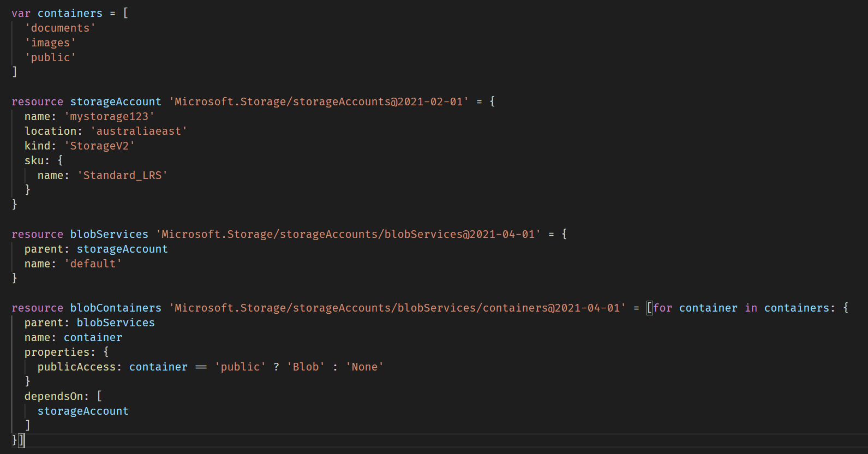Click the containers variable name after var
Image resolution: width=868 pixels, height=454 pixels.
(x=70, y=13)
